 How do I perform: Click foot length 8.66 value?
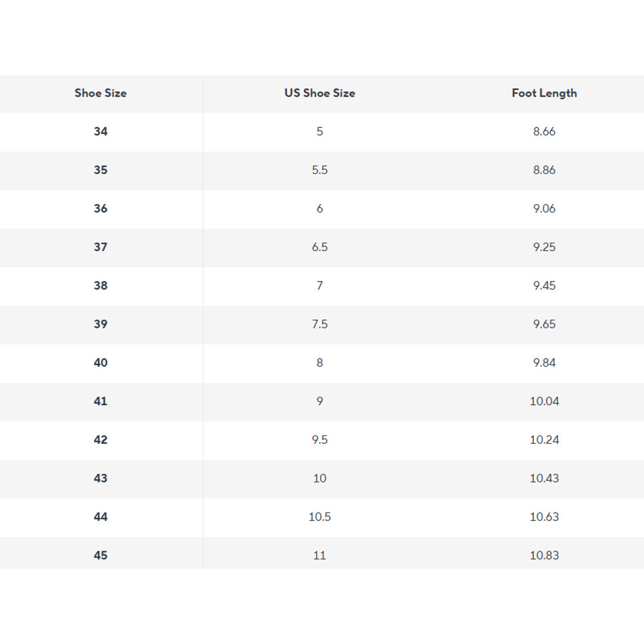point(544,131)
